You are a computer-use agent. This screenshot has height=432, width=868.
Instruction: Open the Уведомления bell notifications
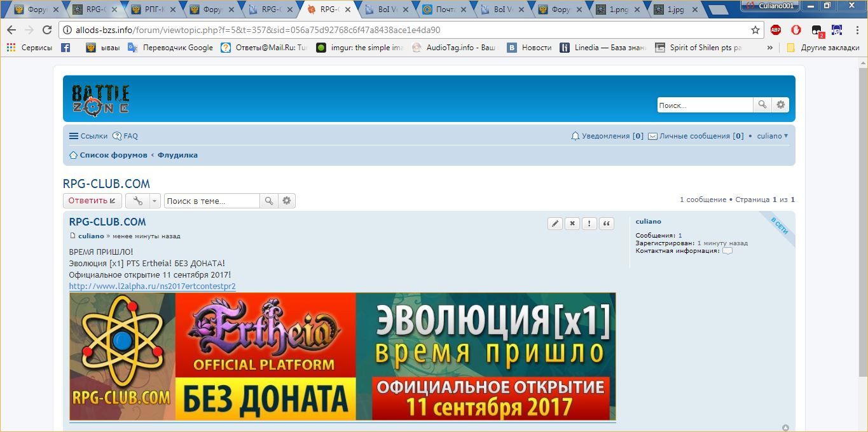click(607, 136)
